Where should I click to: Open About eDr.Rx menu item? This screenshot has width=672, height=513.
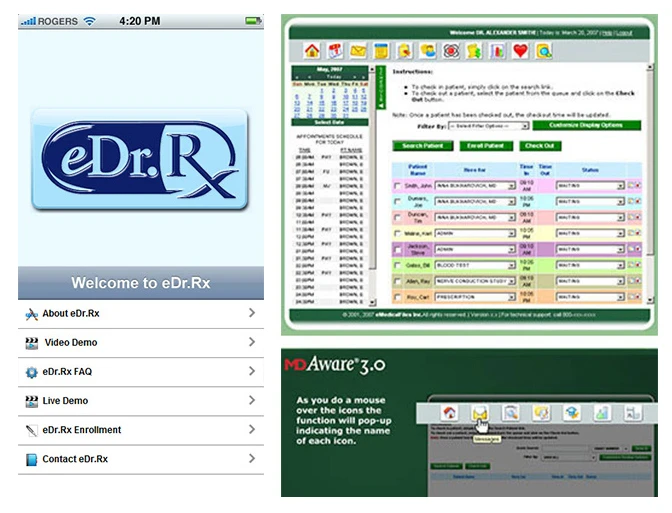point(141,314)
